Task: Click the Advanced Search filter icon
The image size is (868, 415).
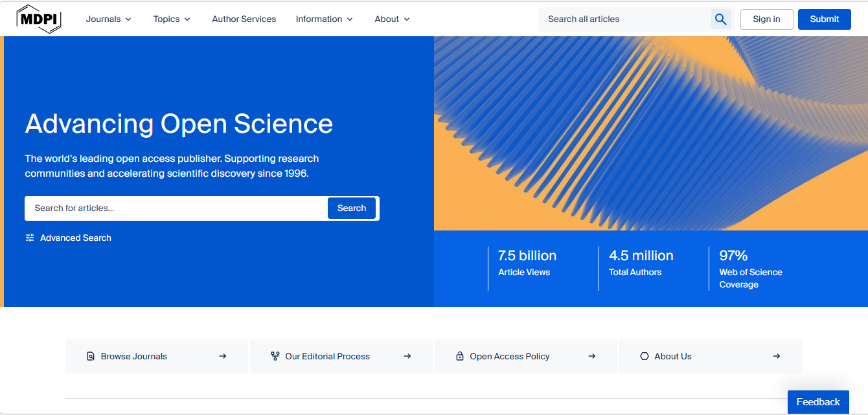Action: point(30,238)
